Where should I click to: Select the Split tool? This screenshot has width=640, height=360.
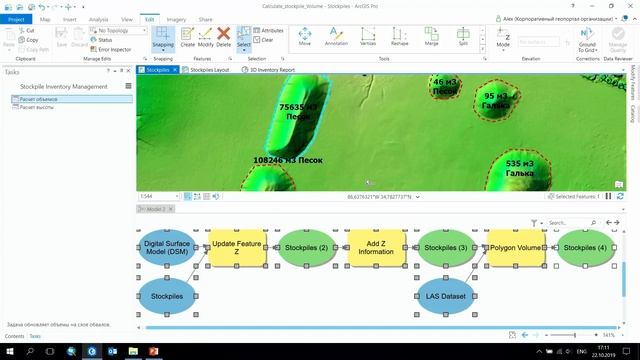[x=463, y=36]
